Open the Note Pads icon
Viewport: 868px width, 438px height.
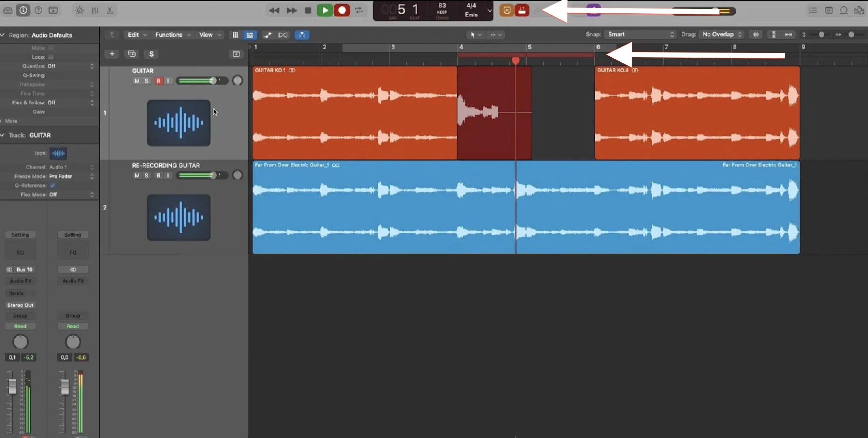click(828, 10)
